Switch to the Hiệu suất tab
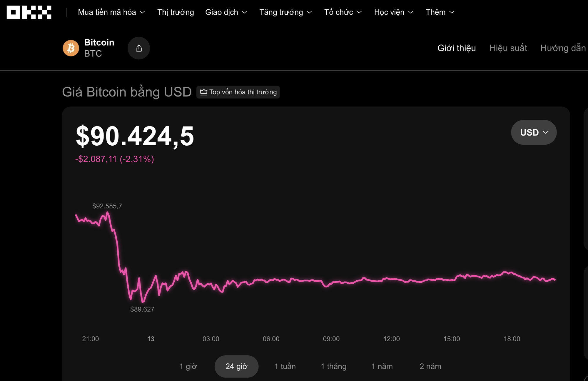Screen dimensions: 588x381 coord(508,48)
